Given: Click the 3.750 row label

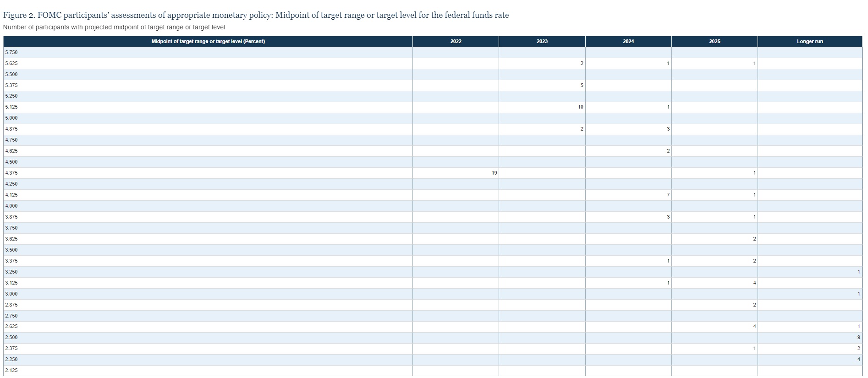Looking at the screenshot, I should 11,228.
